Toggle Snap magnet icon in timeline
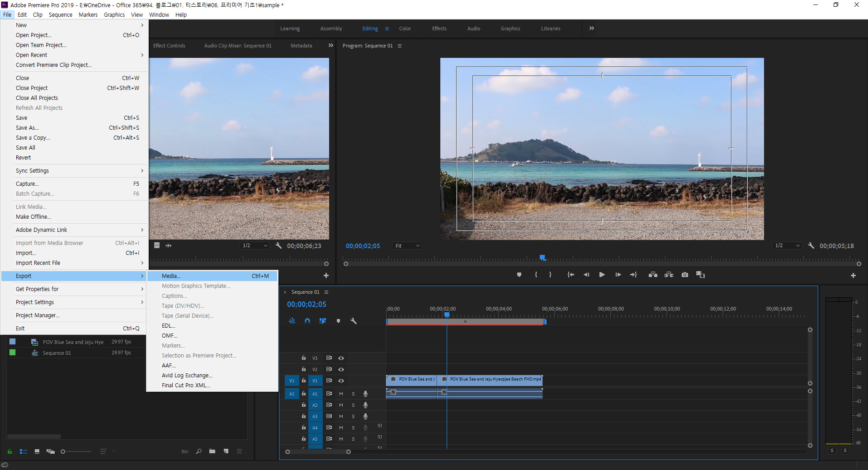This screenshot has width=868, height=470. tap(307, 321)
